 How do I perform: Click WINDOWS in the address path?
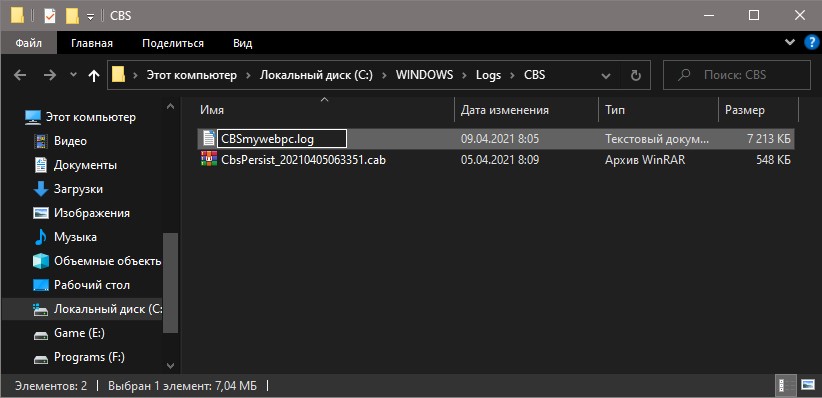pyautogui.click(x=424, y=76)
